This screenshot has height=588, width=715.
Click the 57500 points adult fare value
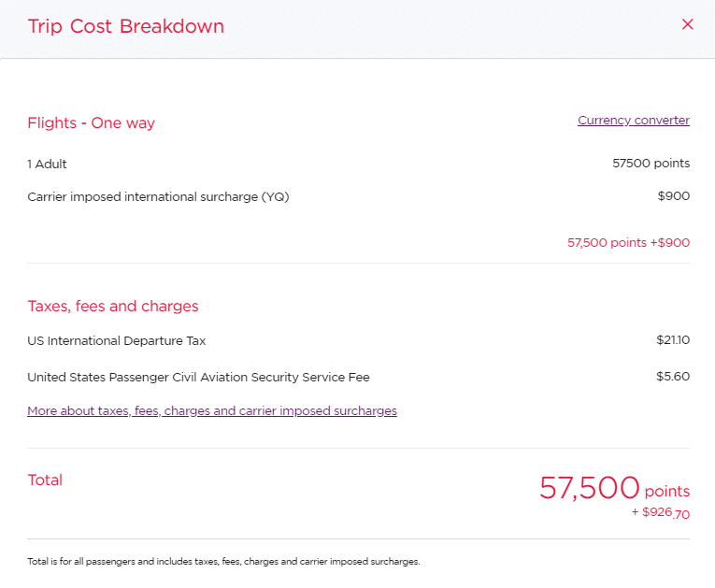(x=651, y=164)
